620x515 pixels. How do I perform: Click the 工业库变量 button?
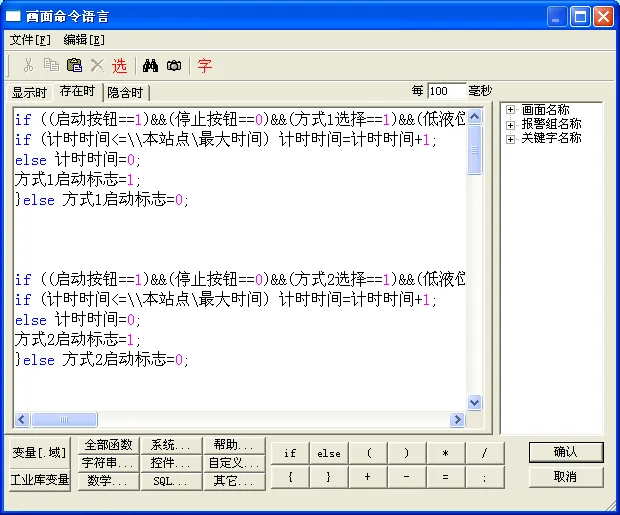coord(40,480)
